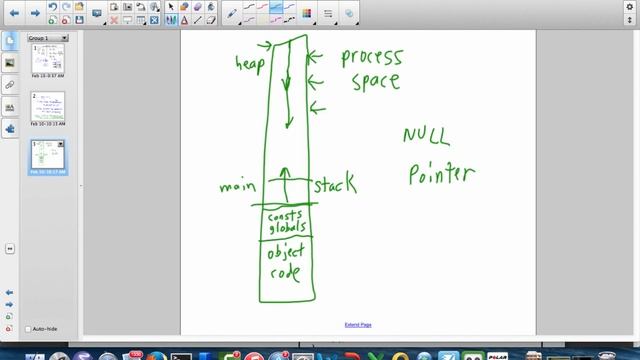This screenshot has height=360, width=640.
Task: Open the pen types dropdown
Action: (x=232, y=14)
